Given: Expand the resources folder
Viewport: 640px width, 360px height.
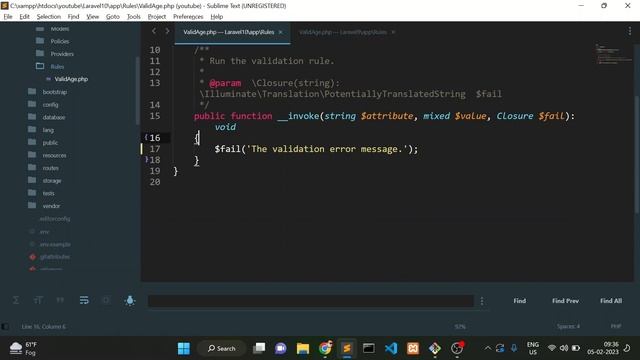Looking at the screenshot, I should pos(54,156).
